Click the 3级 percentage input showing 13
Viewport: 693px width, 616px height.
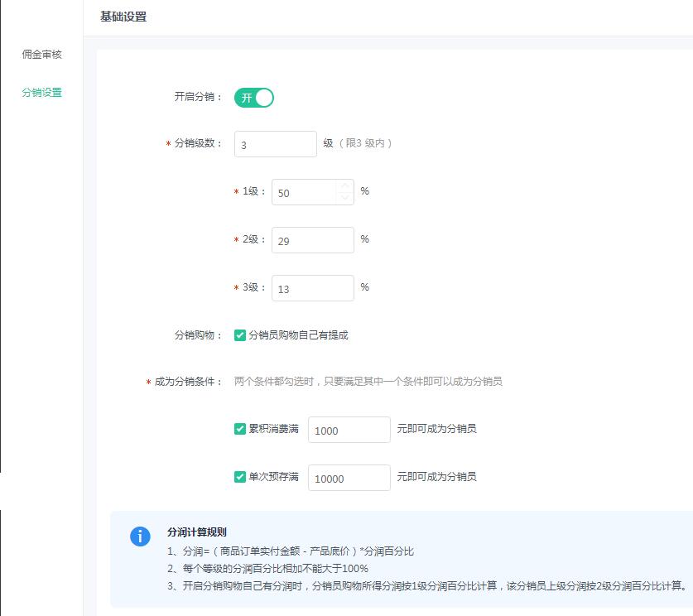pyautogui.click(x=312, y=288)
